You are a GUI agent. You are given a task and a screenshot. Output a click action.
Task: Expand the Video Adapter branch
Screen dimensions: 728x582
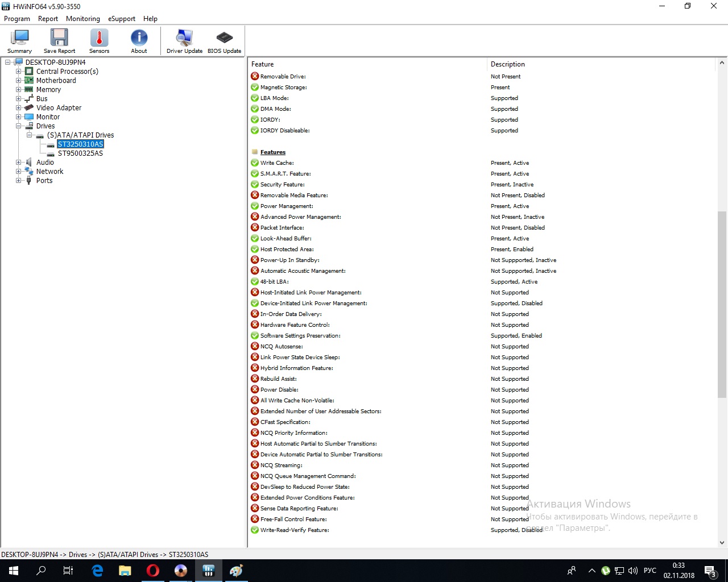coord(19,108)
